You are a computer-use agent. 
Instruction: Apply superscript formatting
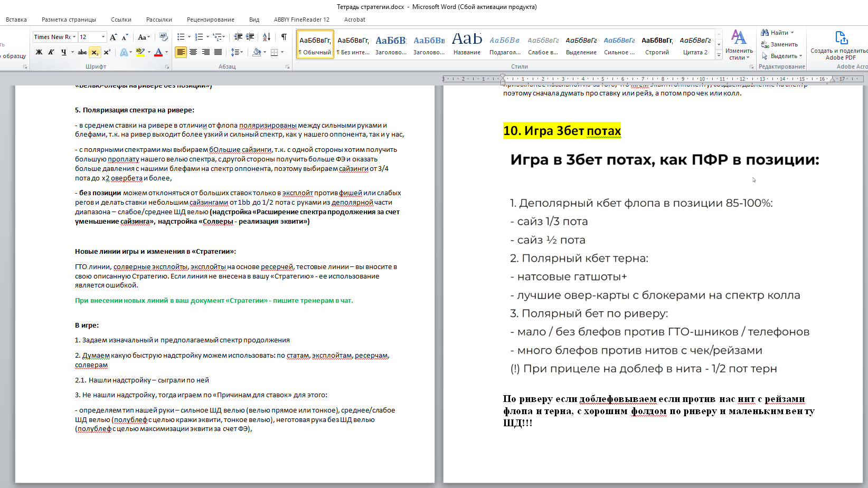107,52
